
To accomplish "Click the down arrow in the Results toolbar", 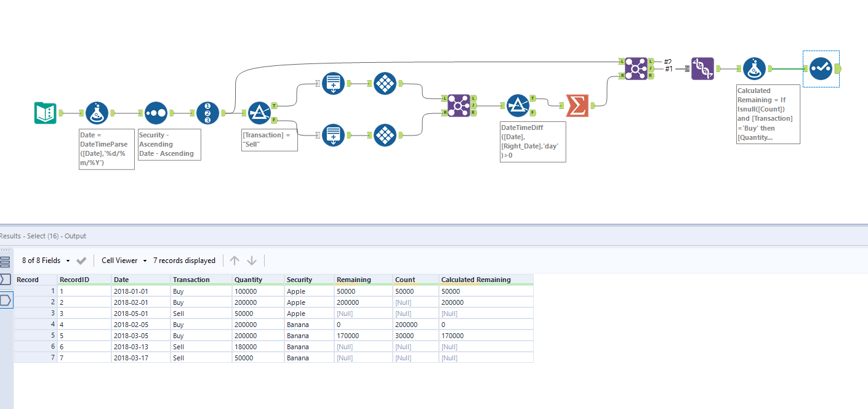I will [x=252, y=261].
